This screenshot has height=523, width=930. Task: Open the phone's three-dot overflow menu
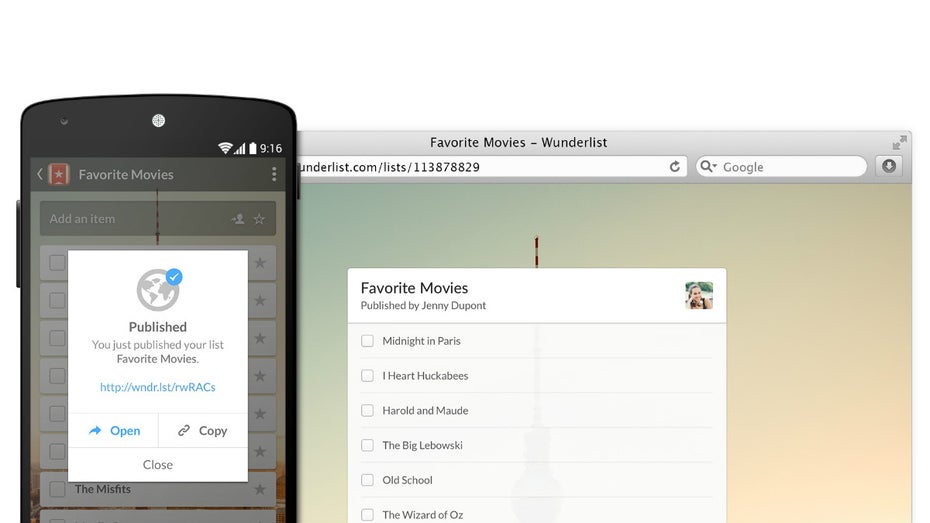(274, 174)
